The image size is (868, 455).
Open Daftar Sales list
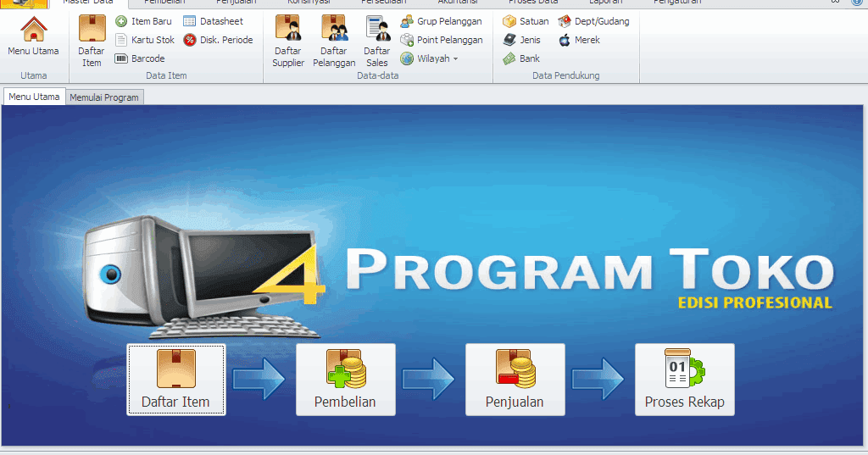pyautogui.click(x=377, y=41)
